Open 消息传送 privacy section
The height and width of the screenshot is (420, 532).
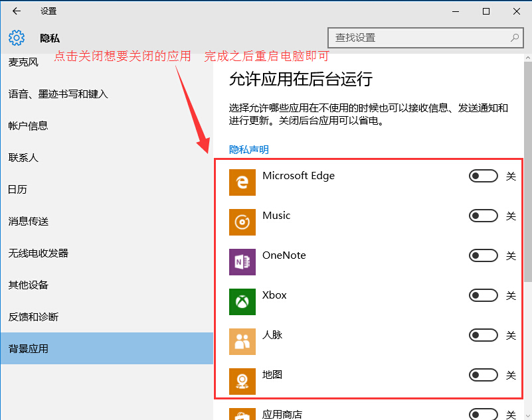[x=106, y=222]
